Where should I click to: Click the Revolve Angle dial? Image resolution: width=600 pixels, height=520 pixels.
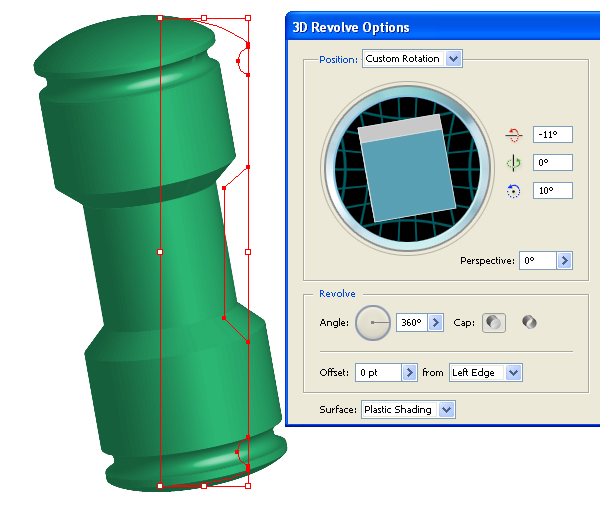click(373, 323)
